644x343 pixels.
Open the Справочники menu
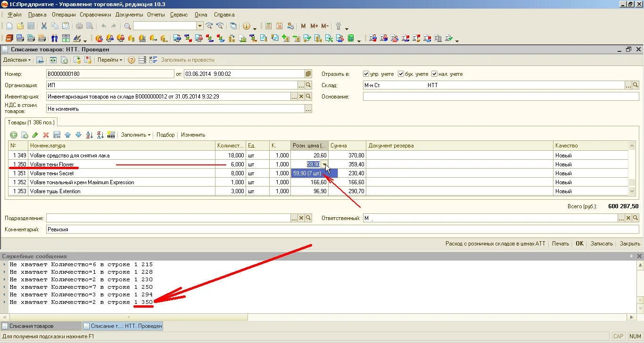click(x=95, y=15)
